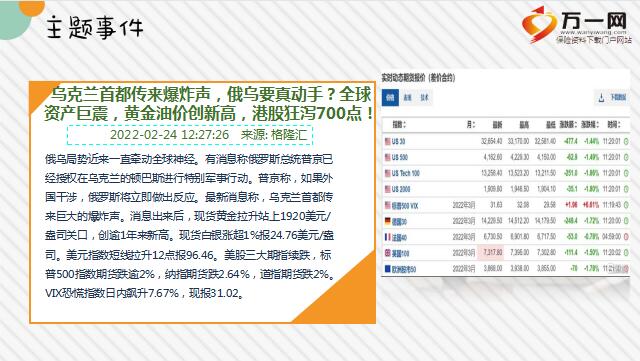Image resolution: width=640 pixels, height=361 pixels.
Task: Sort by the time column header
Action: 613,125
